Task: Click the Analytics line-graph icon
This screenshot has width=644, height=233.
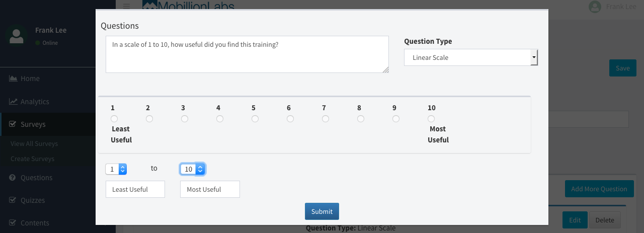Action: [x=14, y=102]
